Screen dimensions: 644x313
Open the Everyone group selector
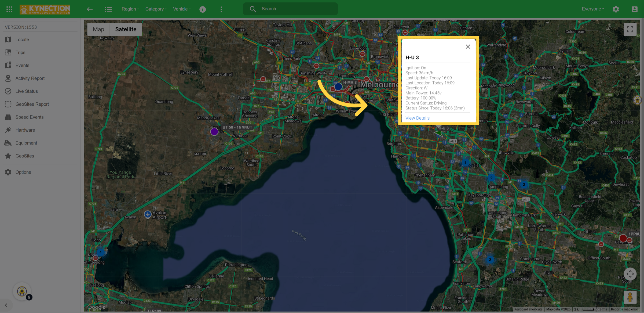(x=593, y=9)
